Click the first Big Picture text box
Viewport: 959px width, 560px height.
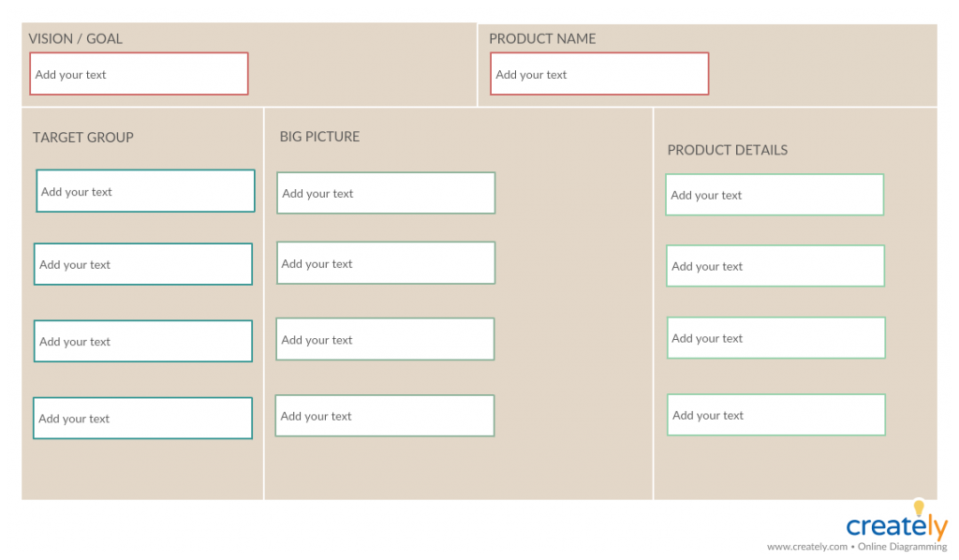coord(386,193)
